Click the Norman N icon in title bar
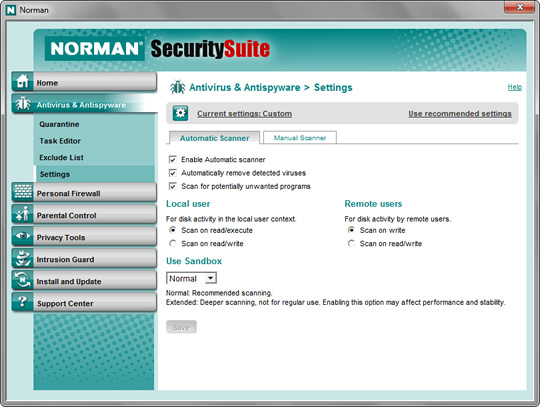 [11, 10]
